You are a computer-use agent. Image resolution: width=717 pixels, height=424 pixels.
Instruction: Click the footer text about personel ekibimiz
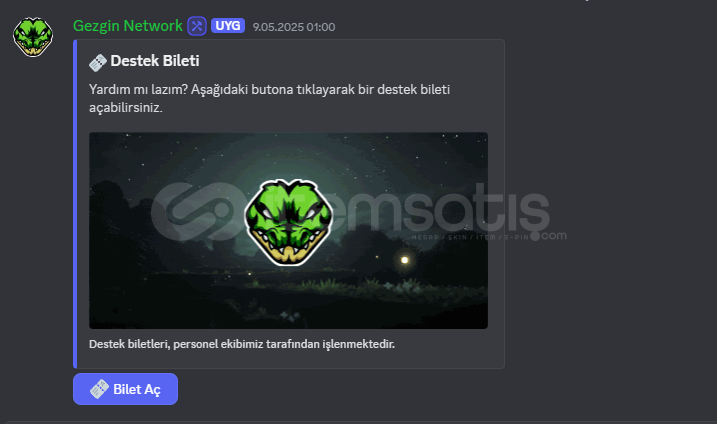(242, 344)
